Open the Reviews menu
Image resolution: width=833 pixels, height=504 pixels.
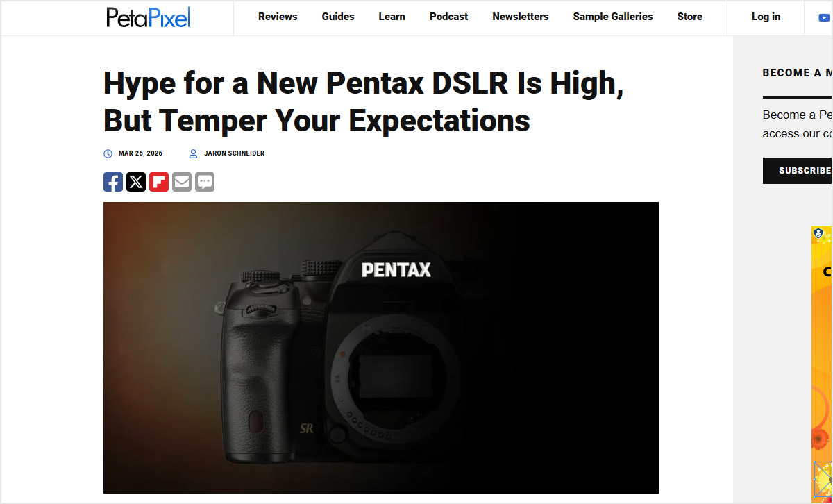tap(278, 17)
